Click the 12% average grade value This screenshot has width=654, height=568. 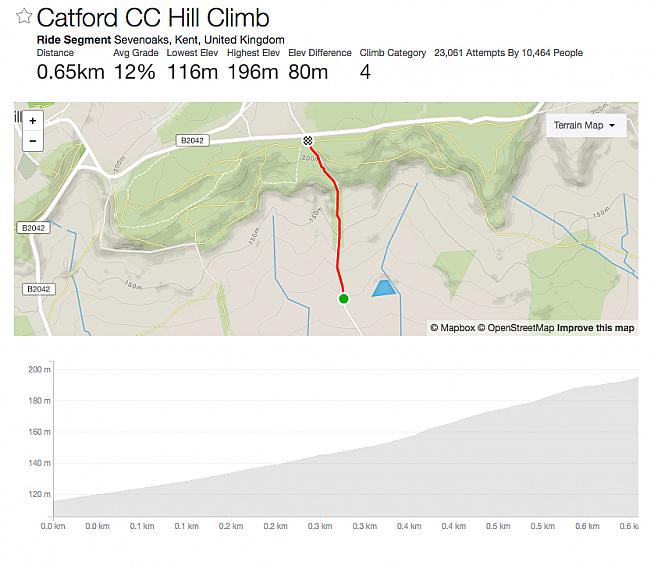132,72
